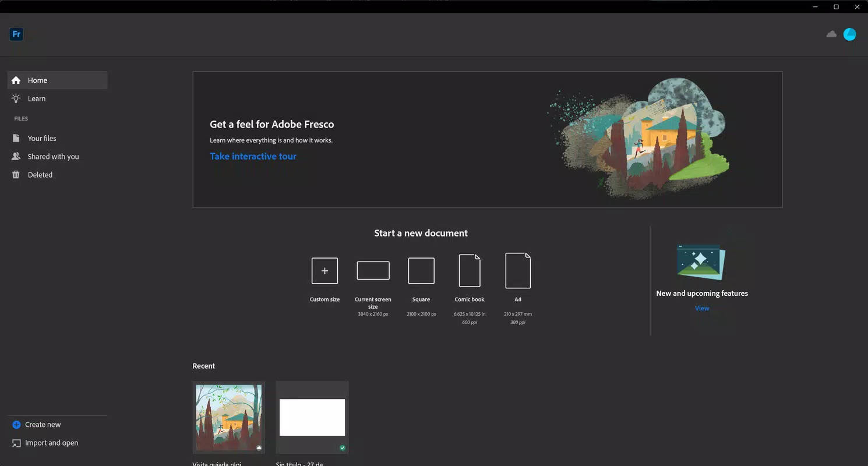Click the Learn lightbulb icon
Image resolution: width=868 pixels, height=466 pixels.
16,98
